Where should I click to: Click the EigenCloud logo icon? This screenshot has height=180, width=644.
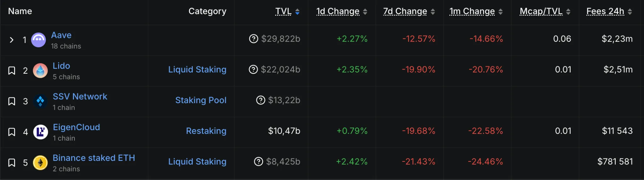point(41,132)
